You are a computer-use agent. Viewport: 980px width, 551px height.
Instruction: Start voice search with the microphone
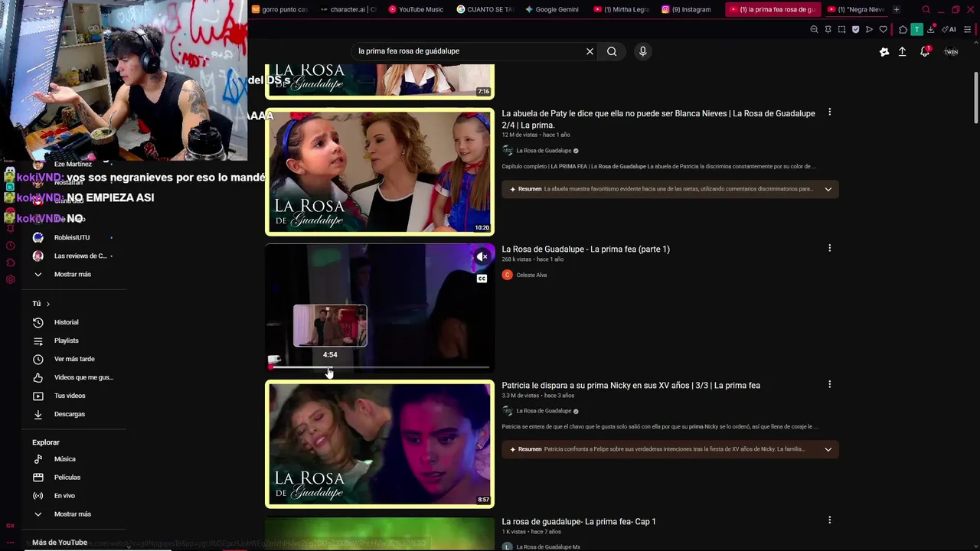click(x=642, y=51)
